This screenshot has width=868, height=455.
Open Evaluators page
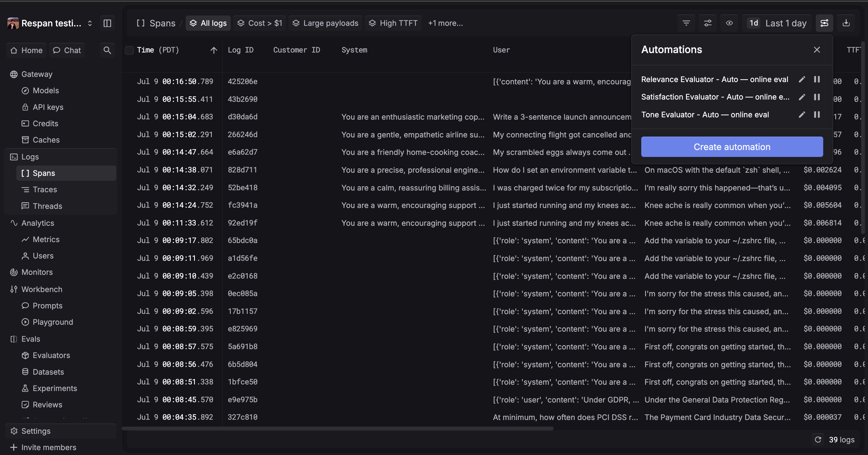(51, 355)
